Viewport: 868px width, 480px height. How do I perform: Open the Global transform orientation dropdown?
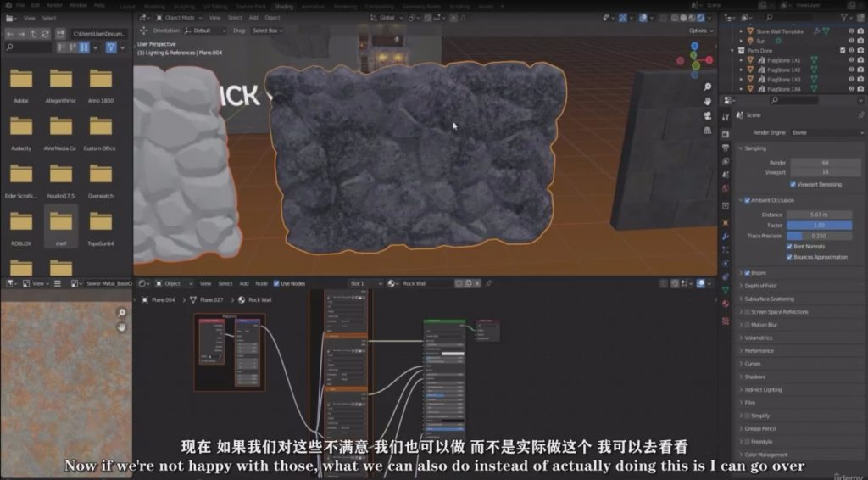point(387,18)
